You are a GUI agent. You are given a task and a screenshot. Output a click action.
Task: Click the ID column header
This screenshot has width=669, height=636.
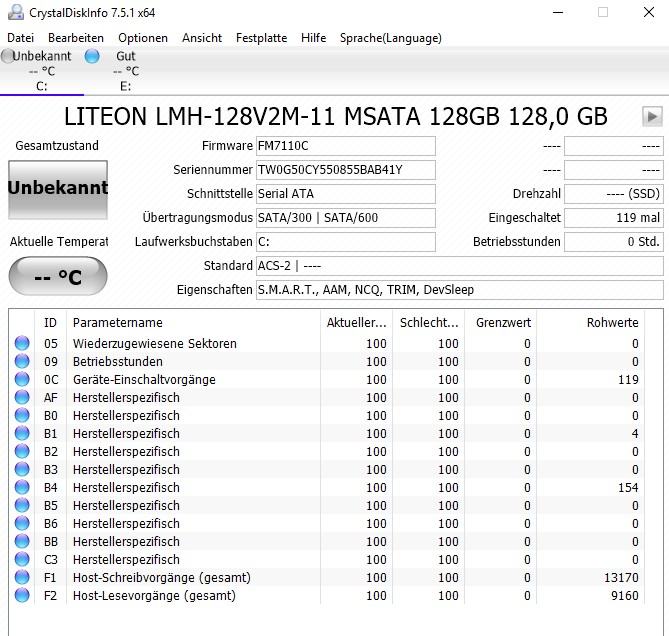(50, 323)
